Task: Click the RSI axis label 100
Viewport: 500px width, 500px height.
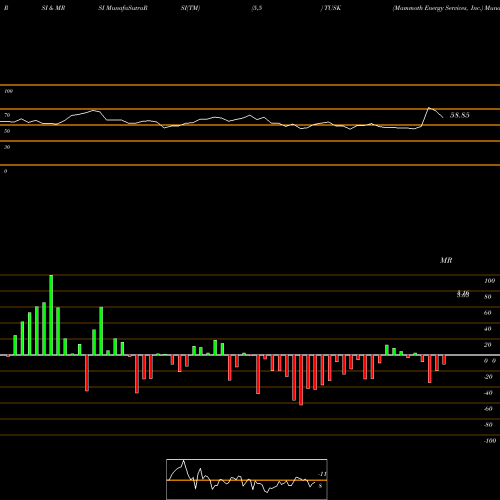Action: pyautogui.click(x=8, y=91)
